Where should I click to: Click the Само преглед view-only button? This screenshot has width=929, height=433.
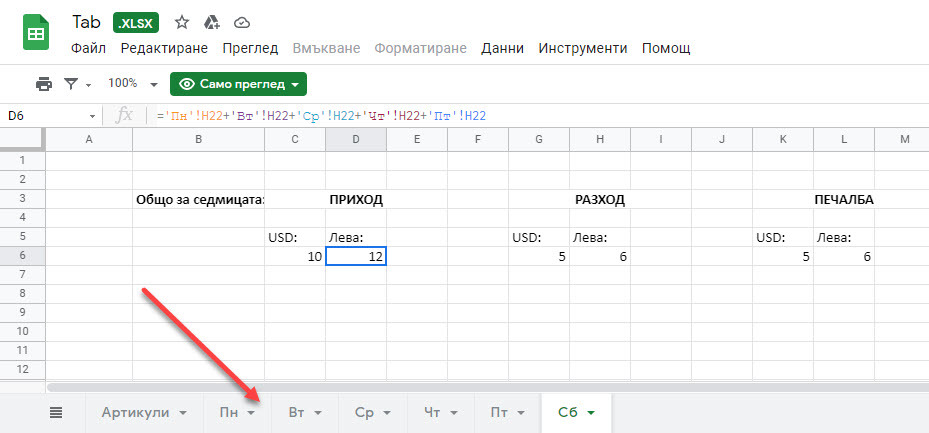tap(238, 84)
